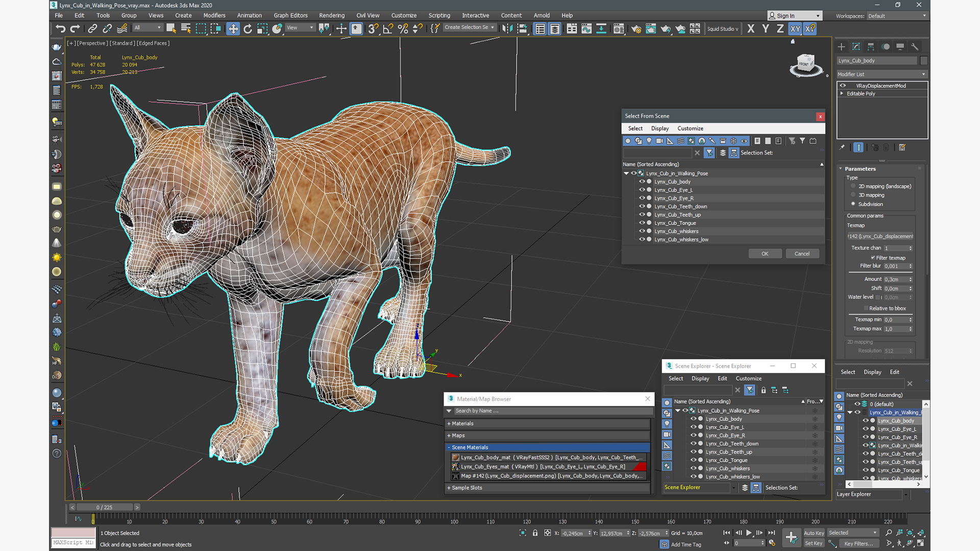Hide Lynx_Cub_Tongue in Select From Scene
Viewport: 980px width, 551px height.
pyautogui.click(x=642, y=223)
